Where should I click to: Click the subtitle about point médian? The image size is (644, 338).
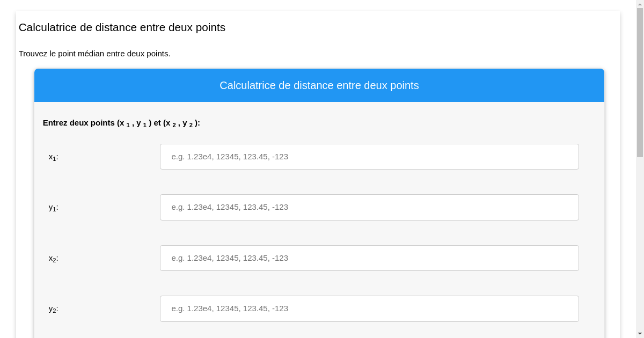(94, 54)
